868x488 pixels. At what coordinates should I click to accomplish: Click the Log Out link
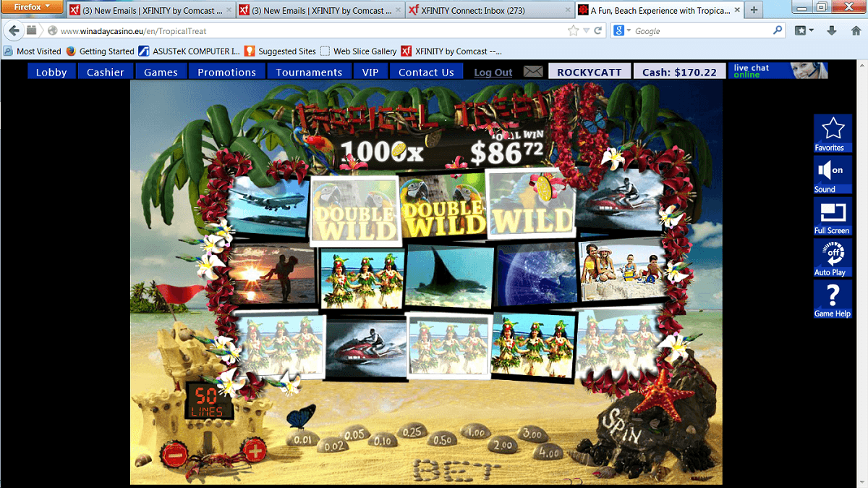pos(493,72)
